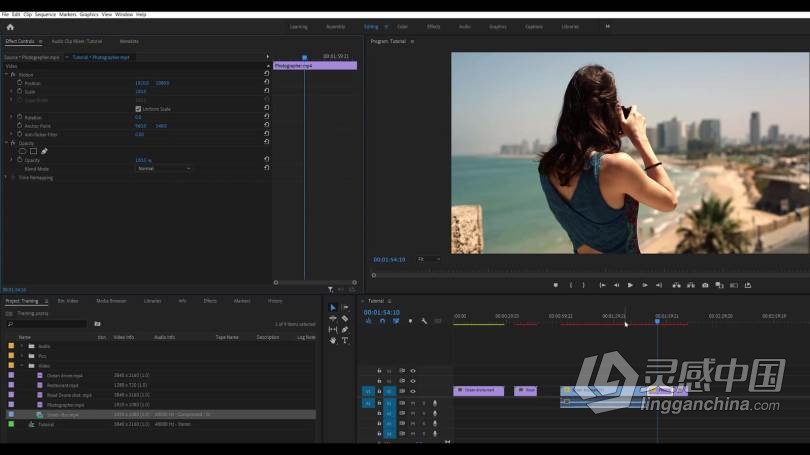Open the Fit zoom level dropdown
Screen dimensions: 810x455
click(429, 259)
